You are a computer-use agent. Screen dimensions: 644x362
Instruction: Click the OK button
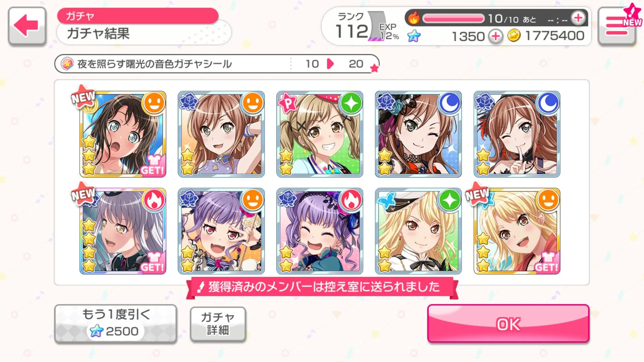[508, 323]
